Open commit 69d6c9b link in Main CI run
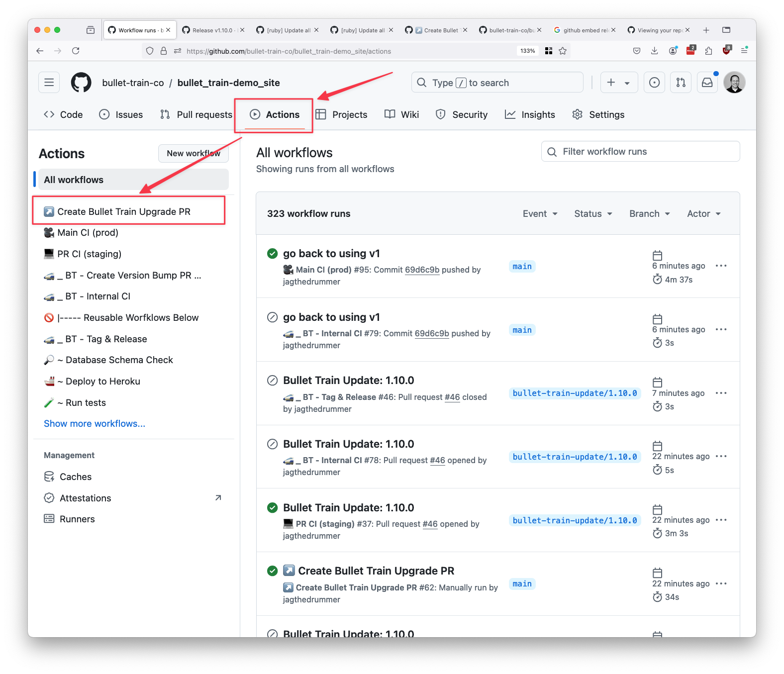 (422, 270)
